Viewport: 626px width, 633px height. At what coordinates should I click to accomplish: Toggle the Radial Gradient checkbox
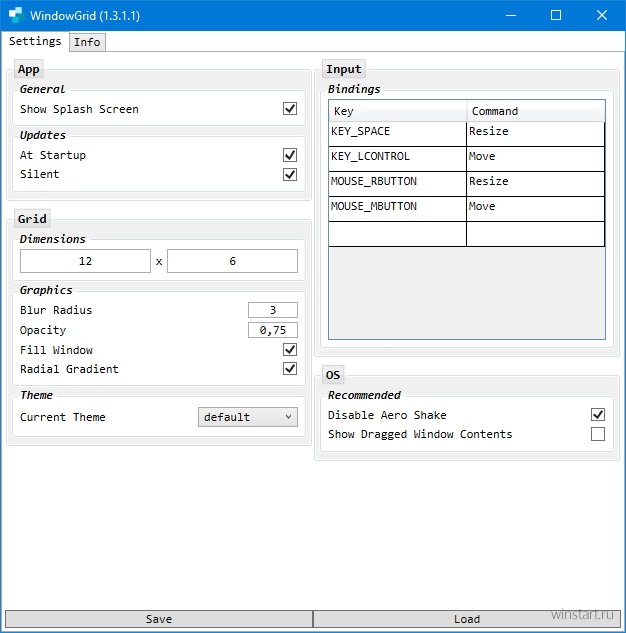(290, 369)
